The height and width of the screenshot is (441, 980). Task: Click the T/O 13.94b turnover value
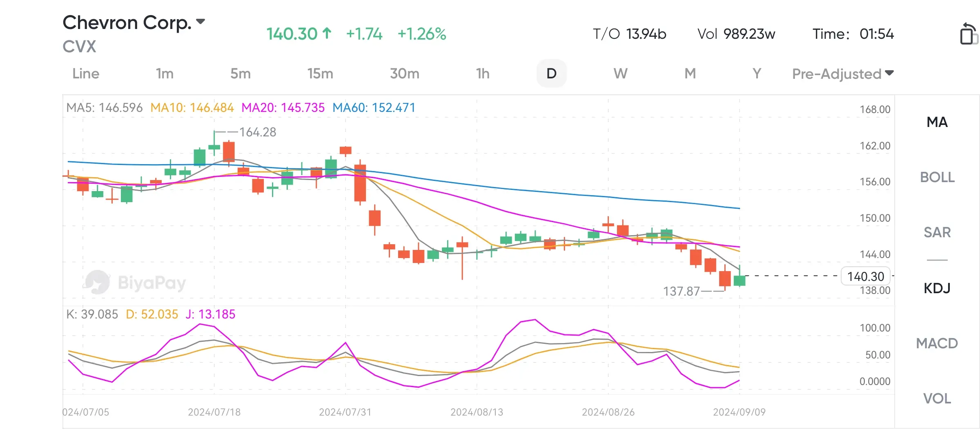[629, 34]
